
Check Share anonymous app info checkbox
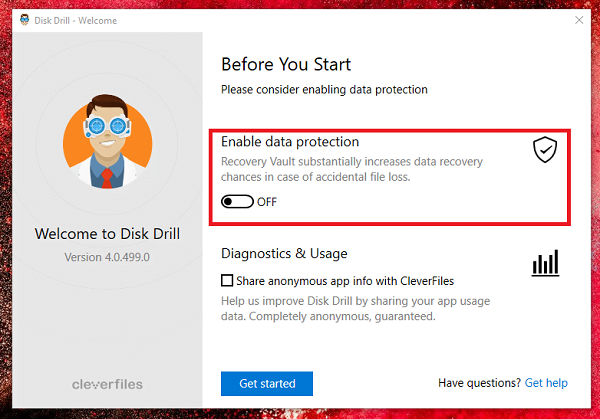(227, 280)
